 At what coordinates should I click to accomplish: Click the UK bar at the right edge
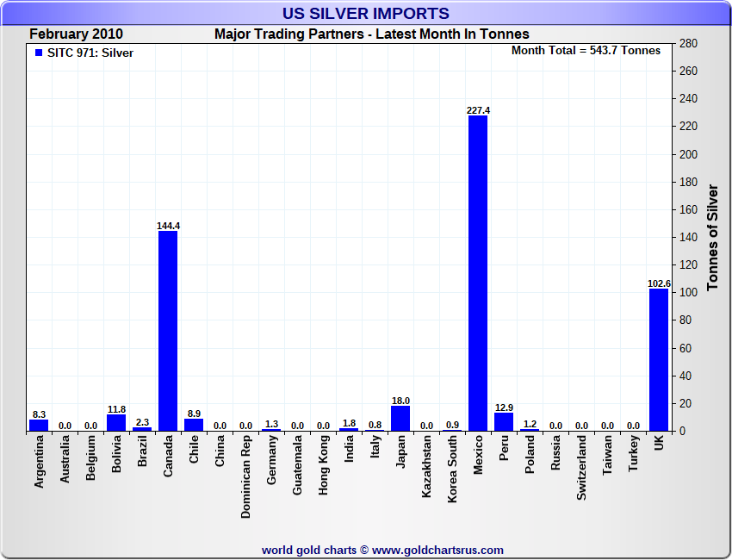pos(659,359)
